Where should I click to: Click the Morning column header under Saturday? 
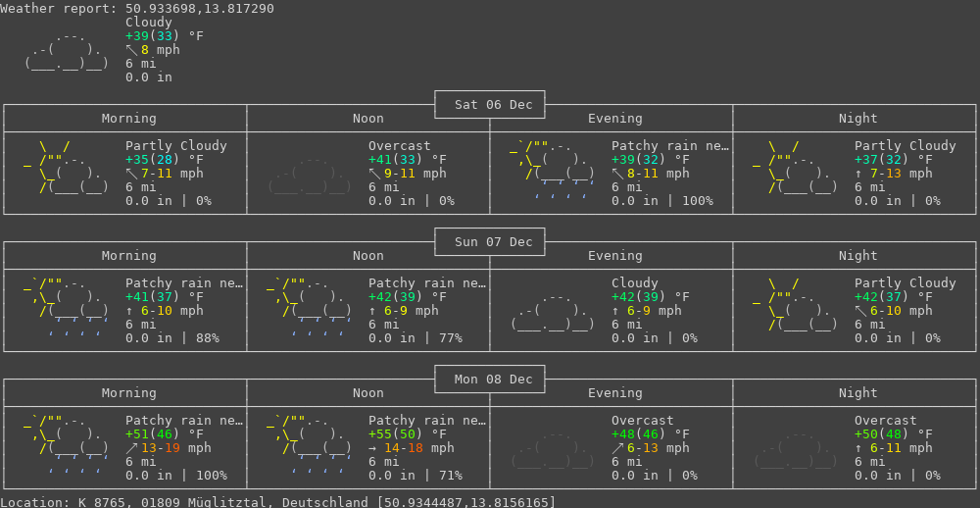(129, 119)
